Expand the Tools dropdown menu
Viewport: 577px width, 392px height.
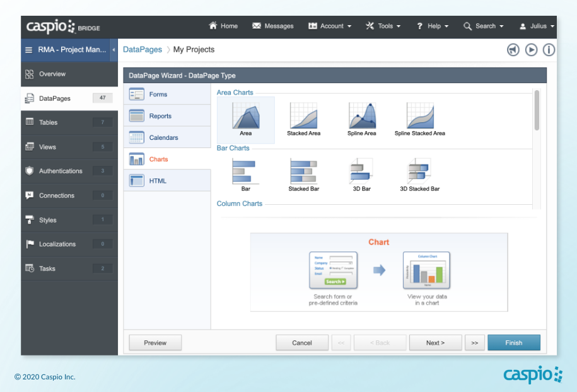pyautogui.click(x=383, y=26)
